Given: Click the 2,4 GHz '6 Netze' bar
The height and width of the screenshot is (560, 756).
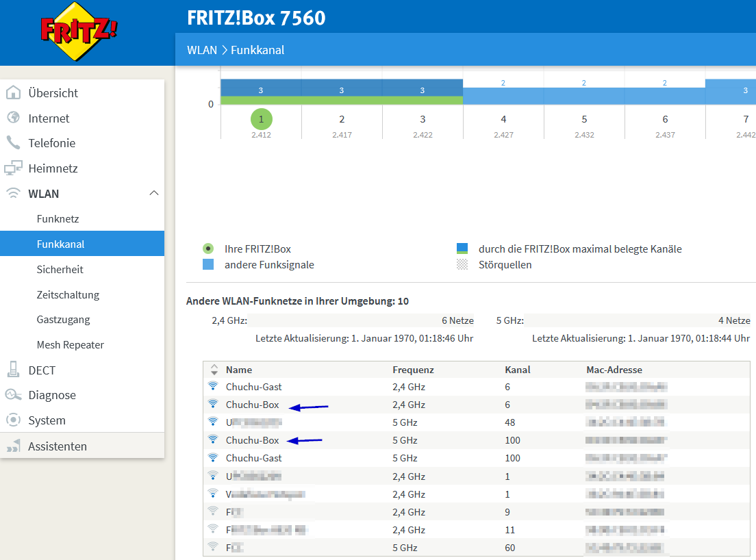Looking at the screenshot, I should [x=361, y=320].
